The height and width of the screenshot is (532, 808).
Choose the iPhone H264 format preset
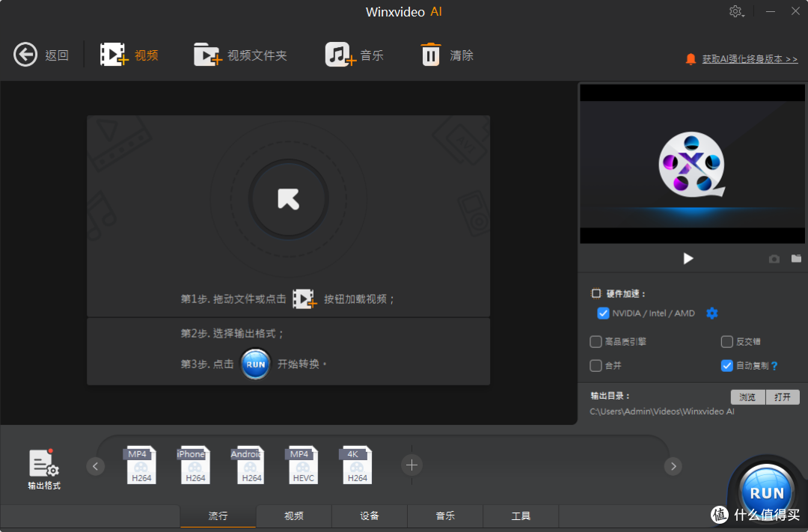194,465
